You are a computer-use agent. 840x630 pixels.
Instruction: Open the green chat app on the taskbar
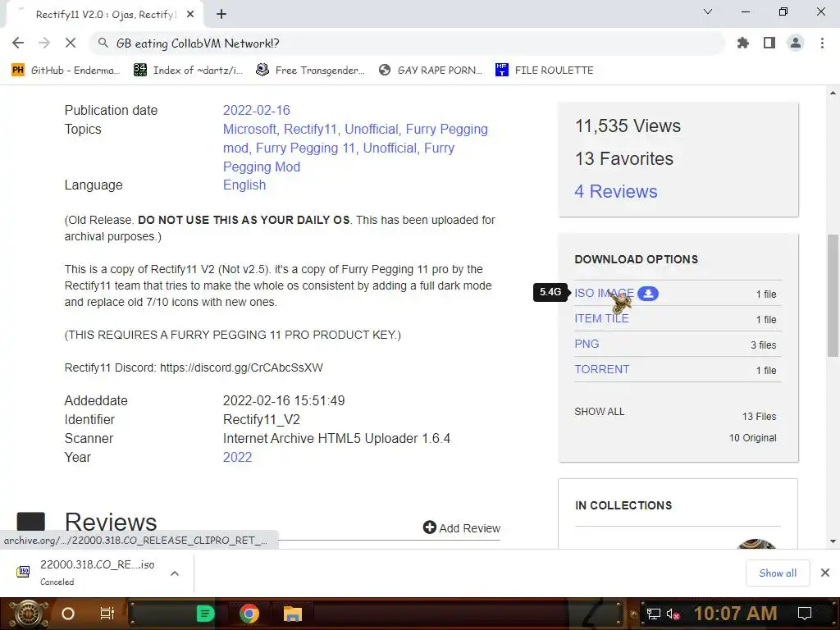[x=205, y=614]
